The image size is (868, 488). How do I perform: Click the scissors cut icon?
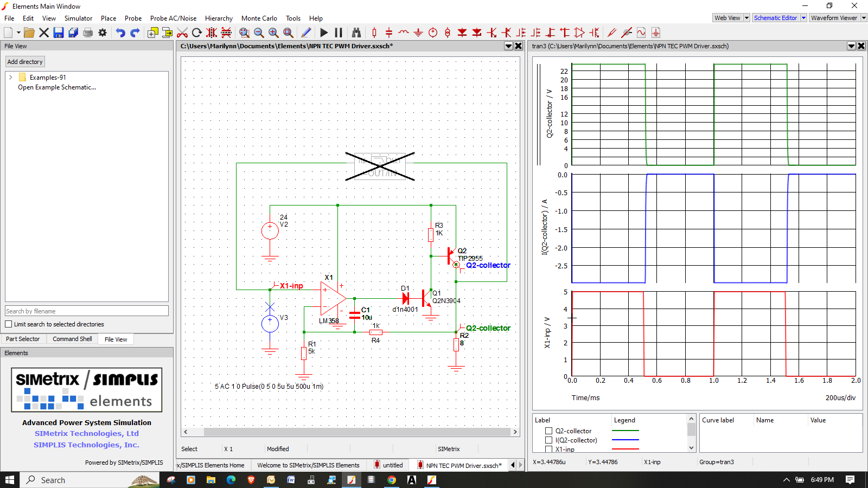coord(182,33)
